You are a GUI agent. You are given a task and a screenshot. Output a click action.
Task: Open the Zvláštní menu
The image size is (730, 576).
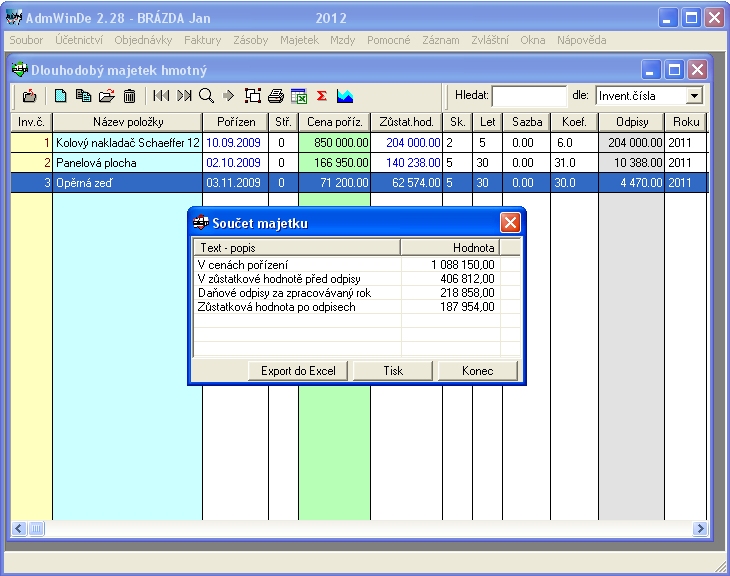pyautogui.click(x=490, y=40)
